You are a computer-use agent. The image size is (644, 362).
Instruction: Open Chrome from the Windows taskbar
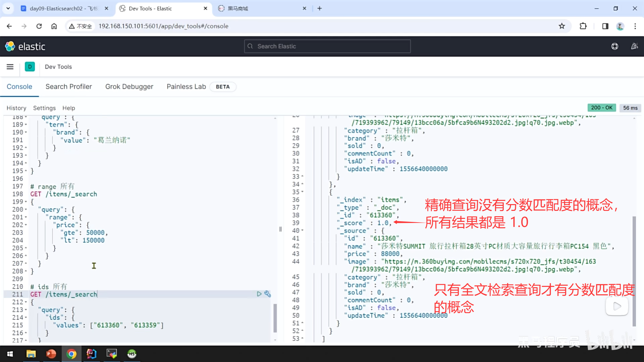point(71,354)
